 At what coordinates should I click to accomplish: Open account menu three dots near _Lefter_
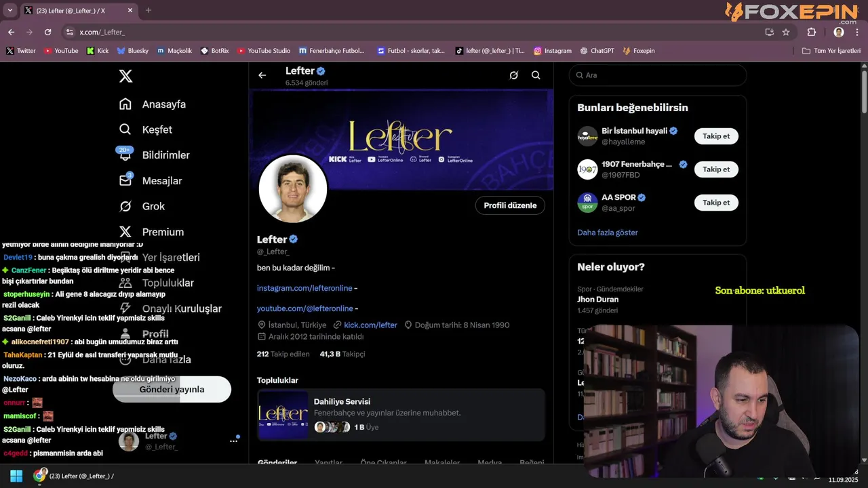(233, 441)
